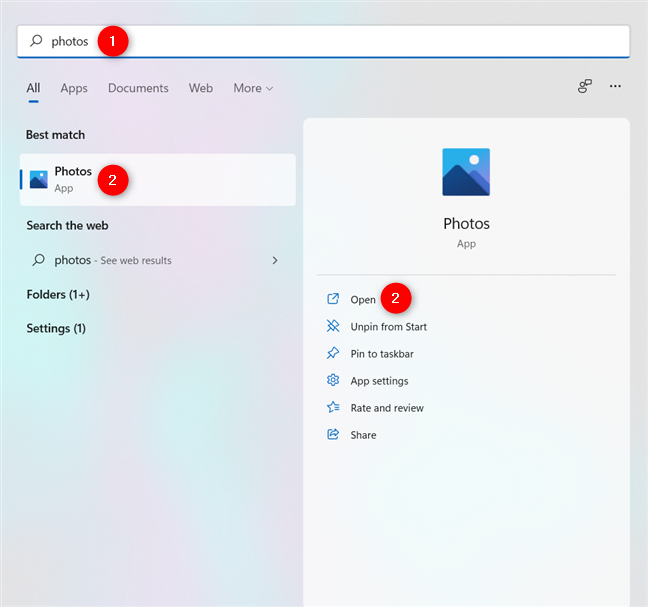Open the search feedback/accounts icon
Viewport: 648px width, 607px height.
click(585, 86)
